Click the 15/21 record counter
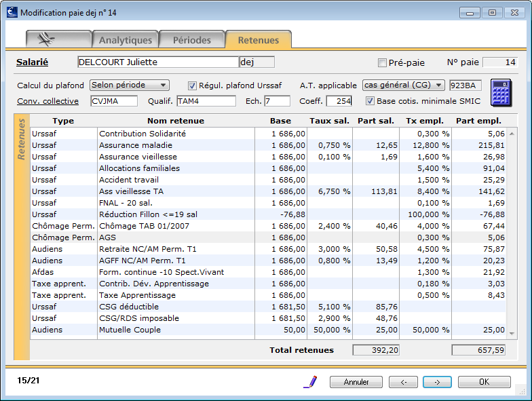Image resolution: width=532 pixels, height=401 pixels. pyautogui.click(x=28, y=380)
